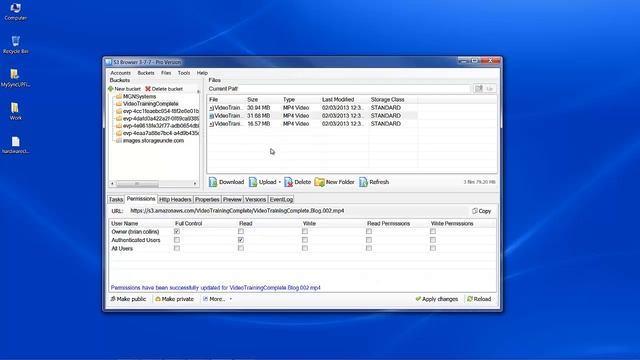Check Read Permissions for Authenticated Users

[x=369, y=240]
